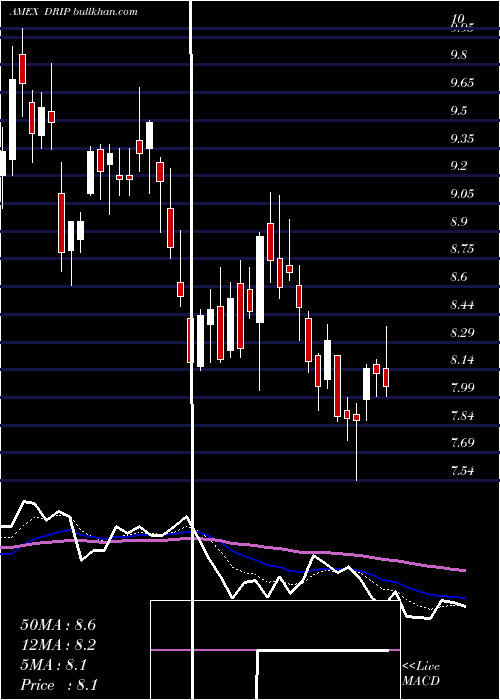Image resolution: width=500 pixels, height=700 pixels.
Task: Click the 9.05 price axis label
Action: 462,194
